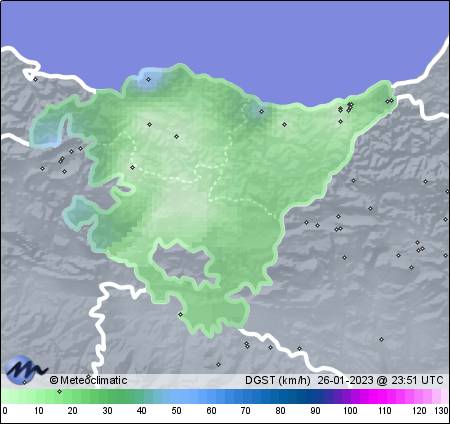Screen dimensions: 450x424
Task: Click the isolated station marker in the far southeast
Action: (x=381, y=339)
